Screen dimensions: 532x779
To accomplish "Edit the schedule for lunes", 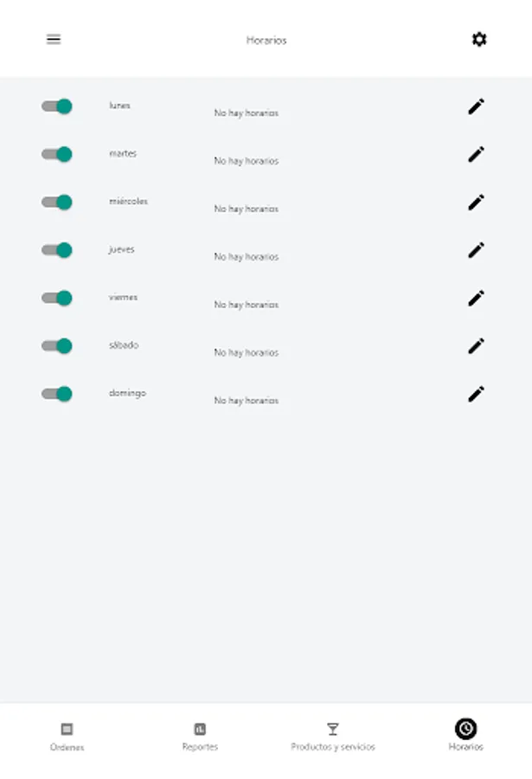I will 475,106.
